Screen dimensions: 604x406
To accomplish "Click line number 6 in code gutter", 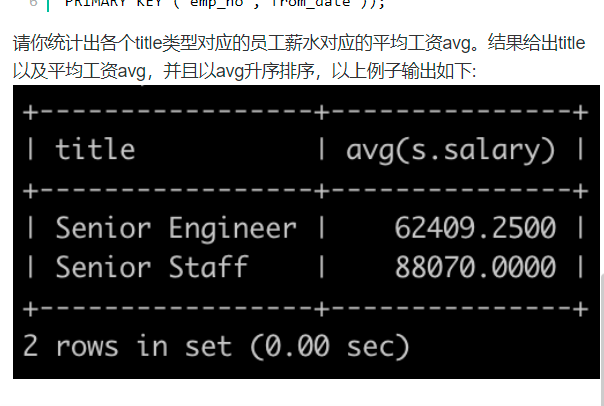I will tap(33, 4).
